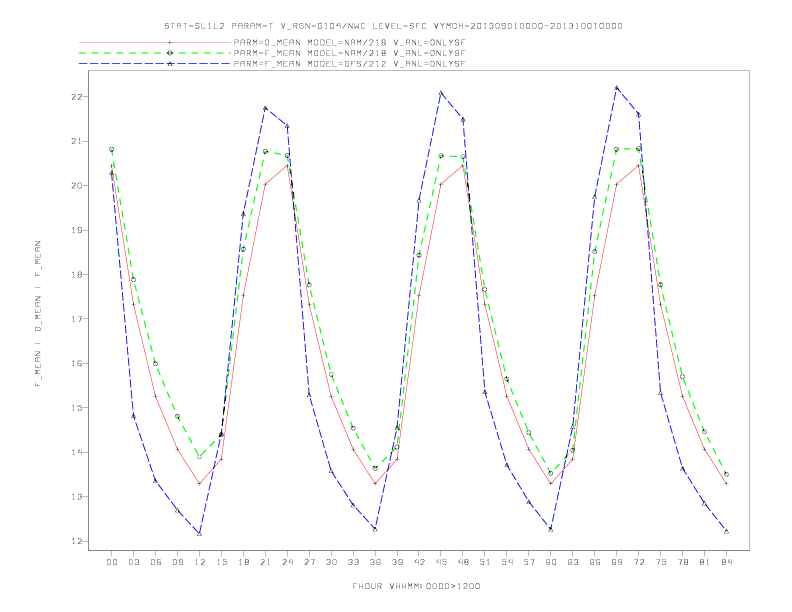Click x-axis forecast hour label 24

tap(287, 562)
